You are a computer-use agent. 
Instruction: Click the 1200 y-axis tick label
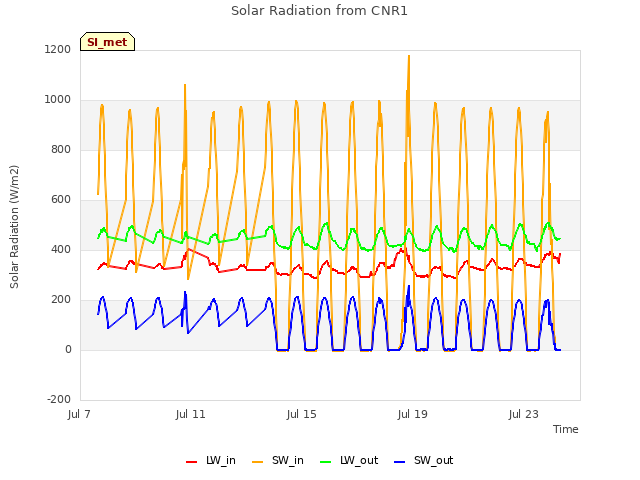pyautogui.click(x=58, y=49)
